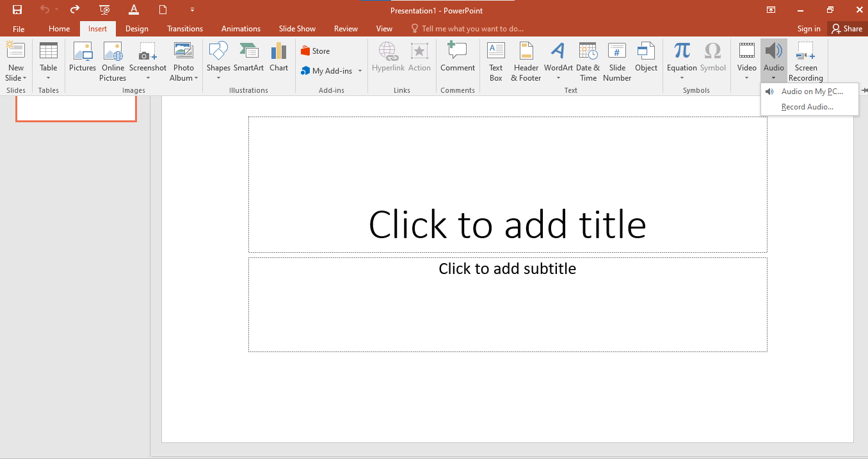This screenshot has width=868, height=459.
Task: Insert an embedded Object
Action: (646, 58)
